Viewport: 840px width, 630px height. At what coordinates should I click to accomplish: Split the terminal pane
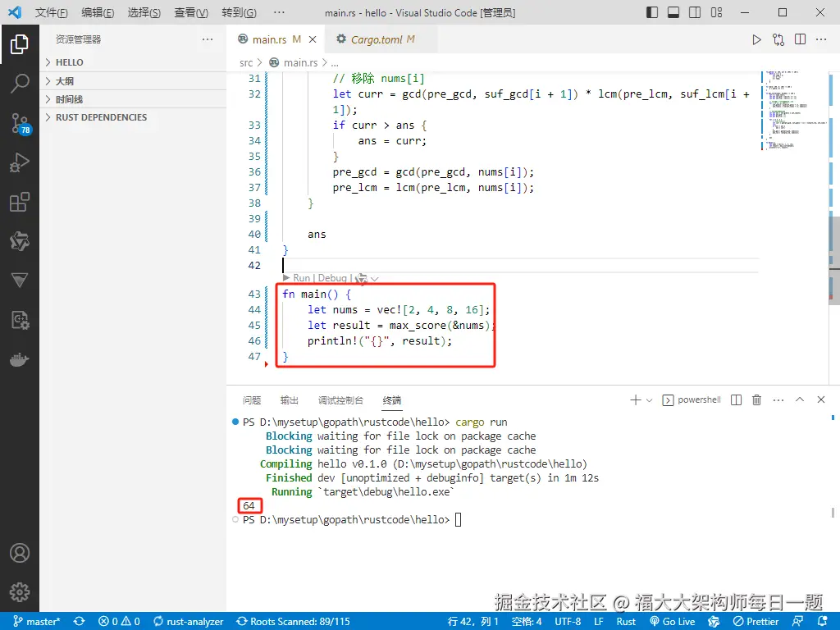tap(736, 399)
